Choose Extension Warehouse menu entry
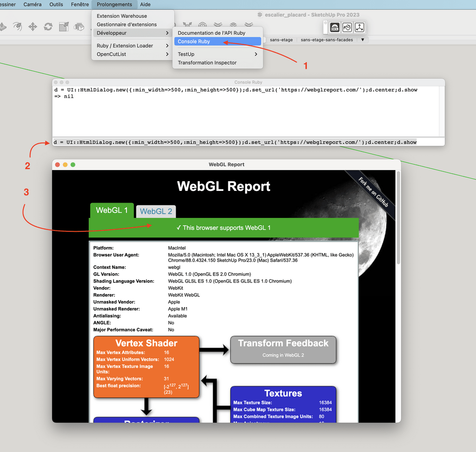The width and height of the screenshot is (476, 452). pos(133,16)
